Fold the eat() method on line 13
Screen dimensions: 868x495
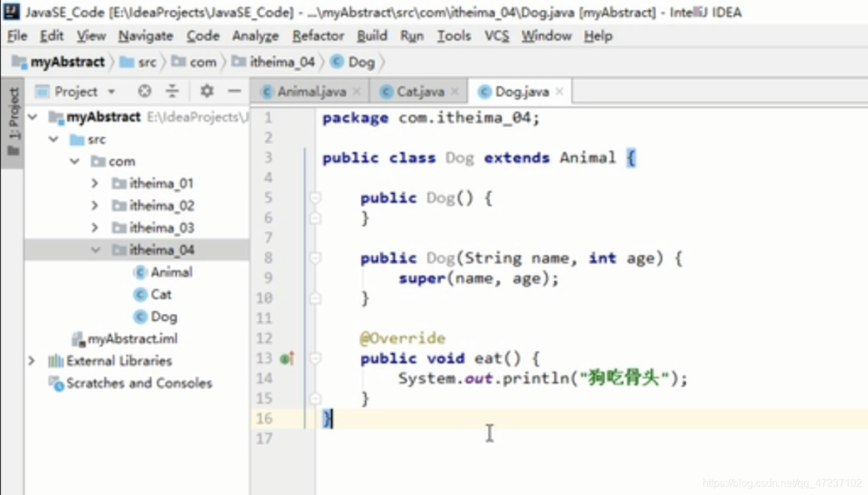(315, 359)
